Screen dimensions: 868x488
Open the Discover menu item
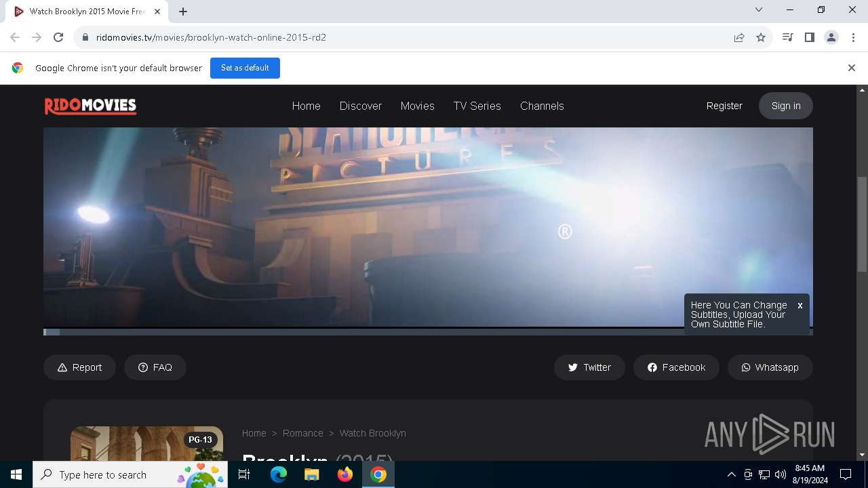tap(361, 106)
